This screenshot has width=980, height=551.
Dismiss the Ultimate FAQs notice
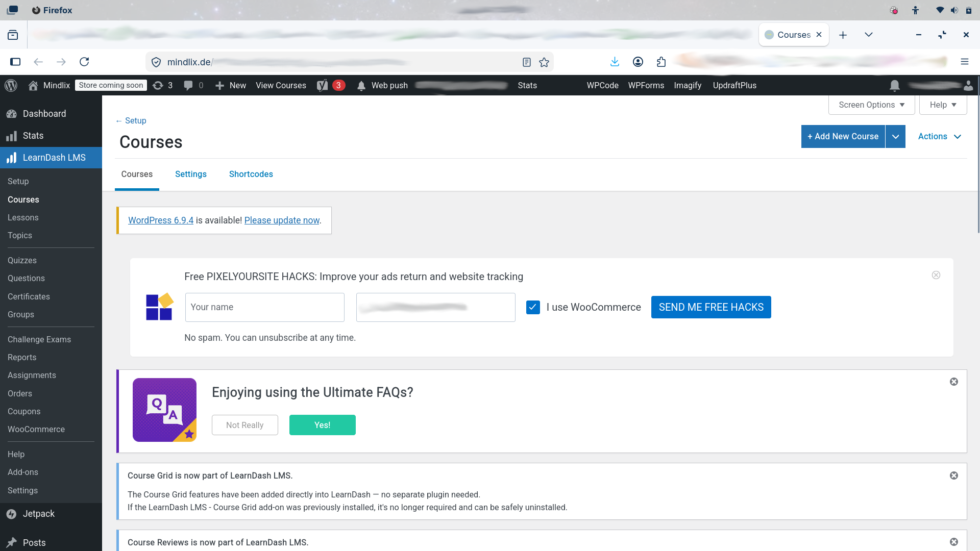coord(953,382)
